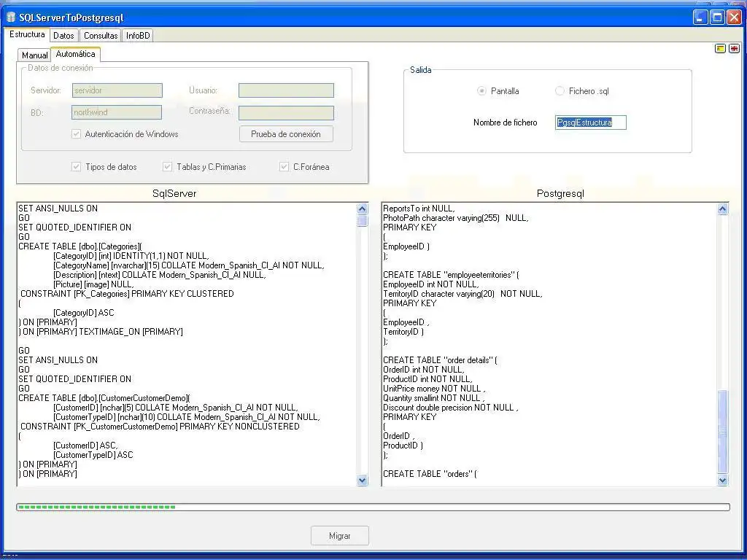Select the Automática sub-tab
The width and height of the screenshot is (747, 560).
point(75,54)
